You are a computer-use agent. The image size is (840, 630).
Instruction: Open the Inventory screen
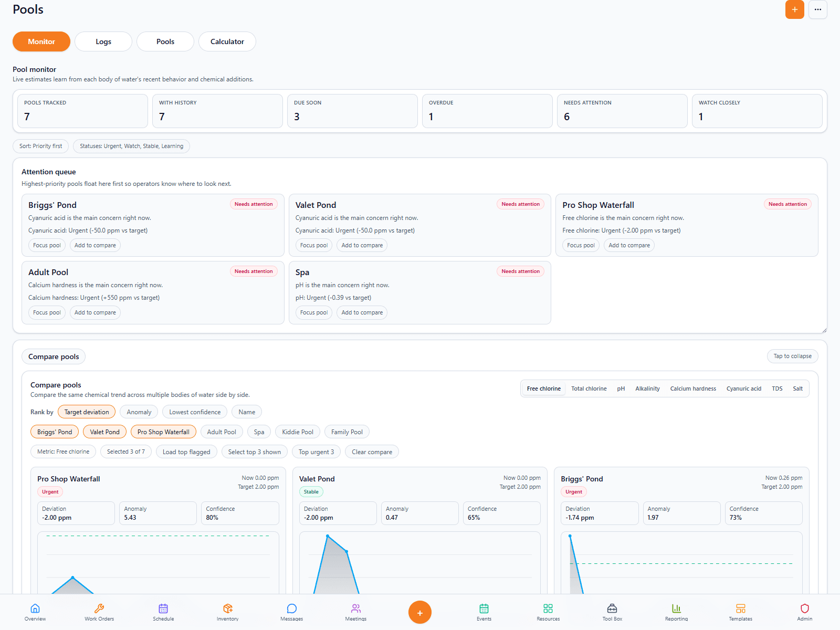pyautogui.click(x=227, y=612)
